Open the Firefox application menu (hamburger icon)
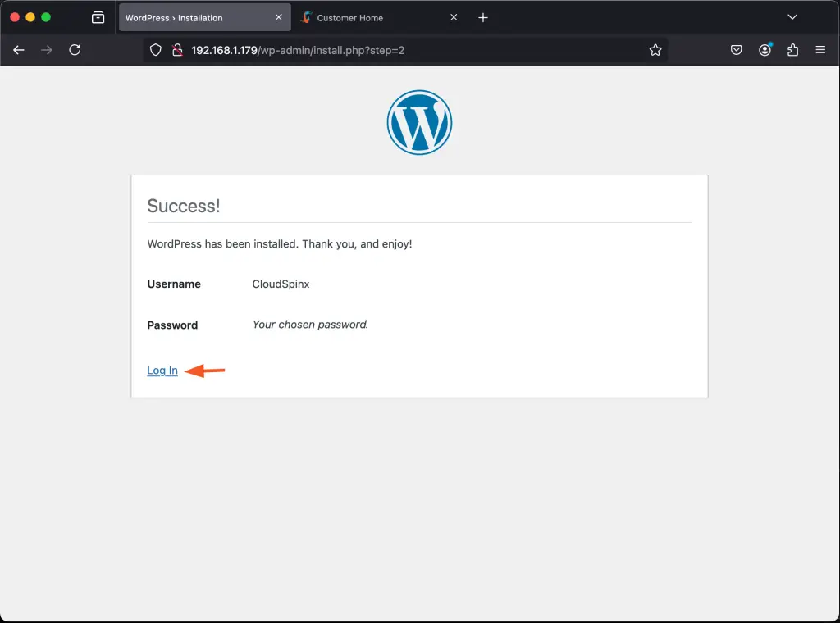The height and width of the screenshot is (623, 840). [x=820, y=49]
